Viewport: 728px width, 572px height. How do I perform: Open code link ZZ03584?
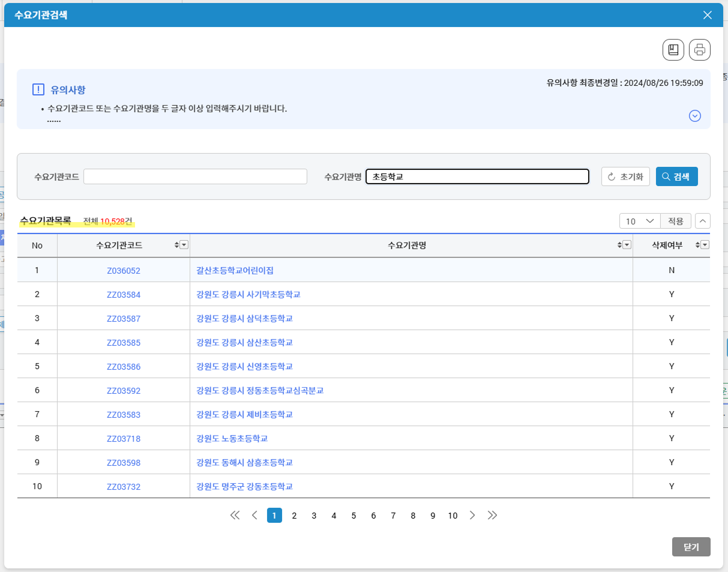124,295
